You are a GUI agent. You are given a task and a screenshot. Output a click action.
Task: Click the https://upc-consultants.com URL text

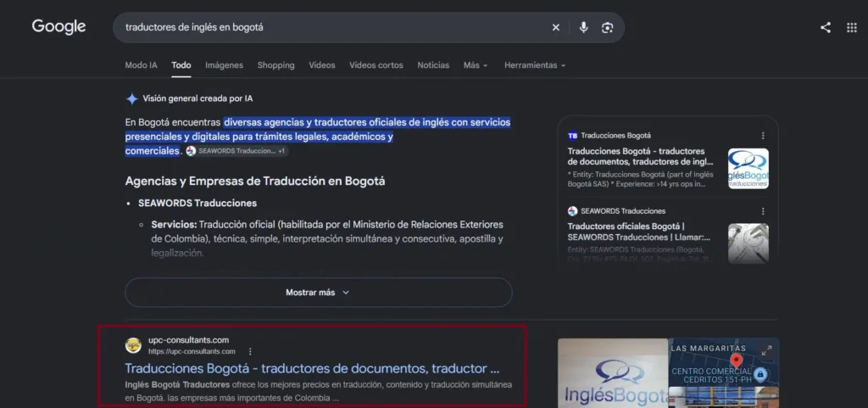click(x=192, y=351)
